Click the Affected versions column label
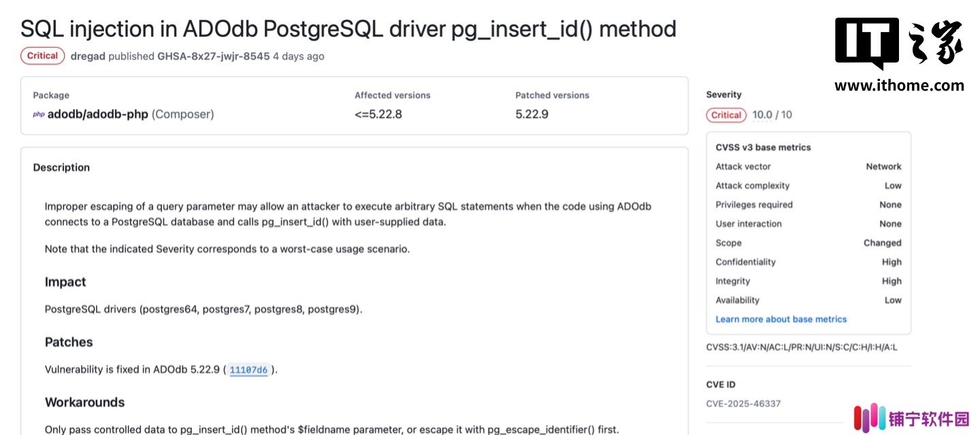 click(x=393, y=95)
